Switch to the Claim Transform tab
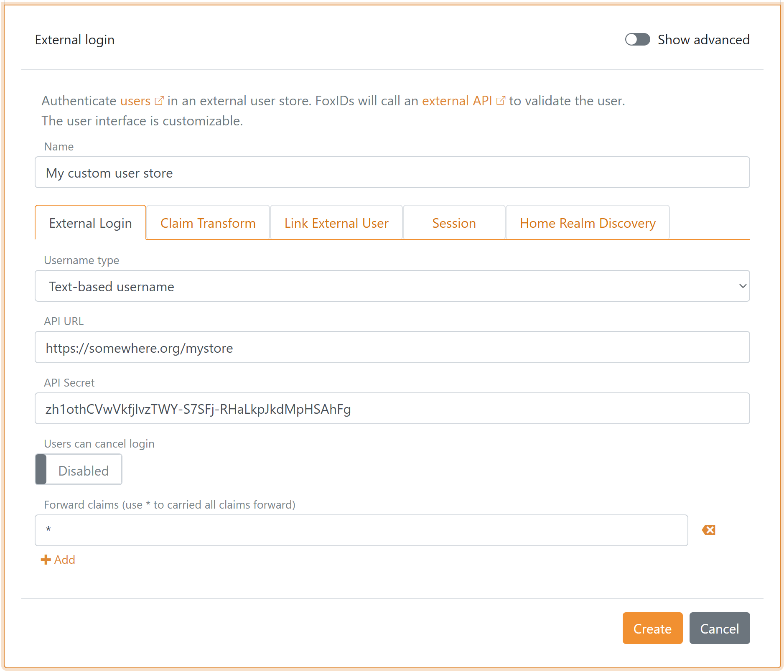The image size is (784, 672). (x=208, y=223)
